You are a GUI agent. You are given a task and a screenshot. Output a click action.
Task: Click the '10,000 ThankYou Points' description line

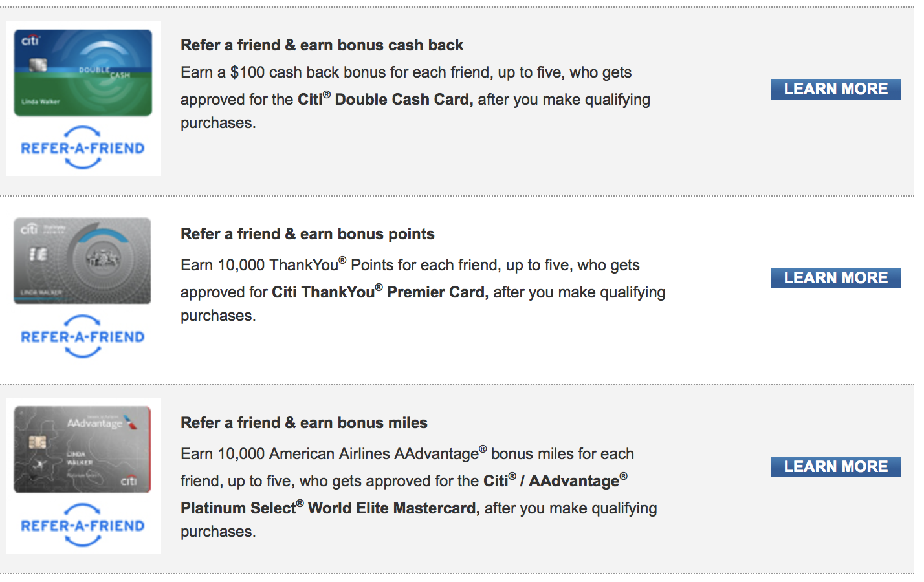(x=410, y=264)
